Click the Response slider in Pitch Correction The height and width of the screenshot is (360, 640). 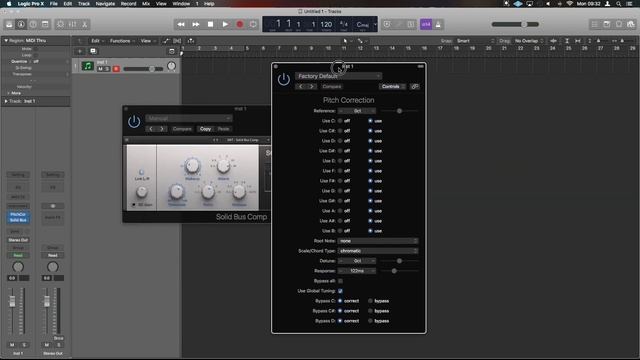[x=399, y=271]
